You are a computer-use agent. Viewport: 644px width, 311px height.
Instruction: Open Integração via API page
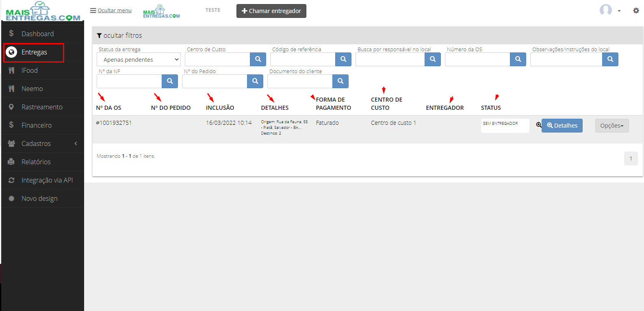click(x=43, y=180)
